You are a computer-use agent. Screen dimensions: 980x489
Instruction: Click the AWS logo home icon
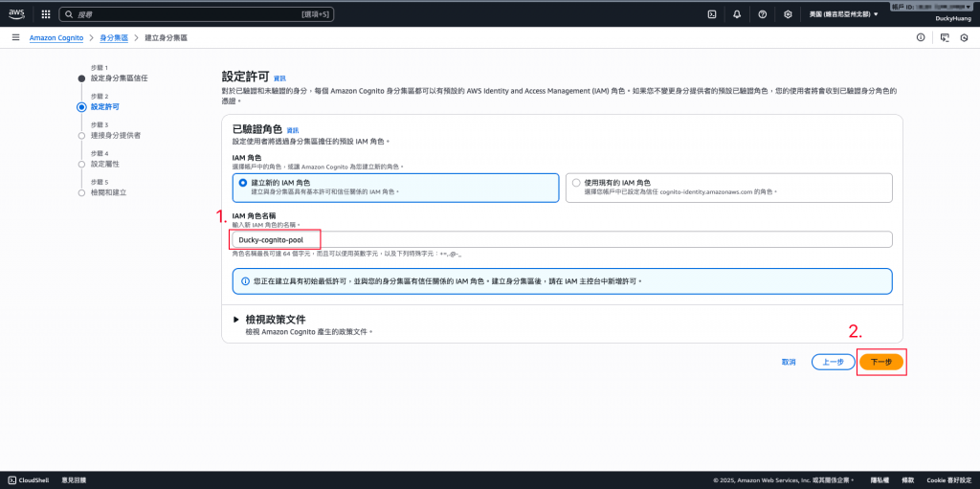click(16, 13)
